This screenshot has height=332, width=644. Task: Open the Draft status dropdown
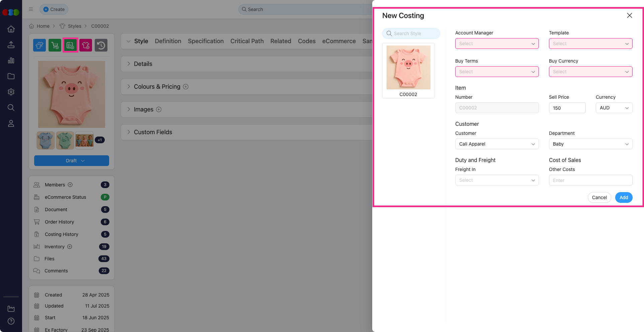coord(72,161)
